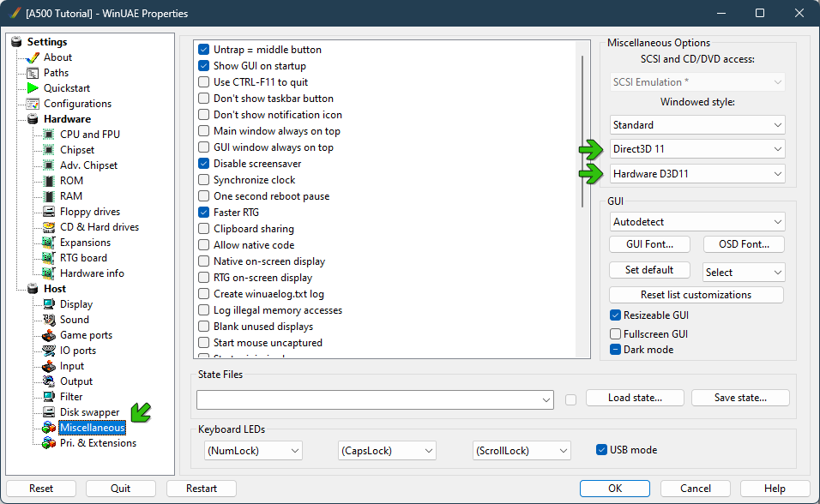Enable Clipboard sharing
820x504 pixels.
pyautogui.click(x=204, y=229)
